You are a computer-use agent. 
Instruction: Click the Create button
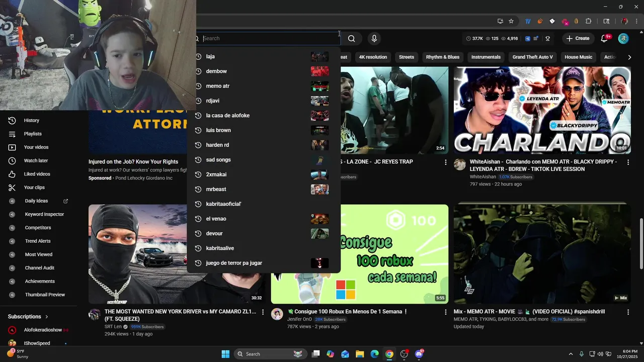click(578, 38)
